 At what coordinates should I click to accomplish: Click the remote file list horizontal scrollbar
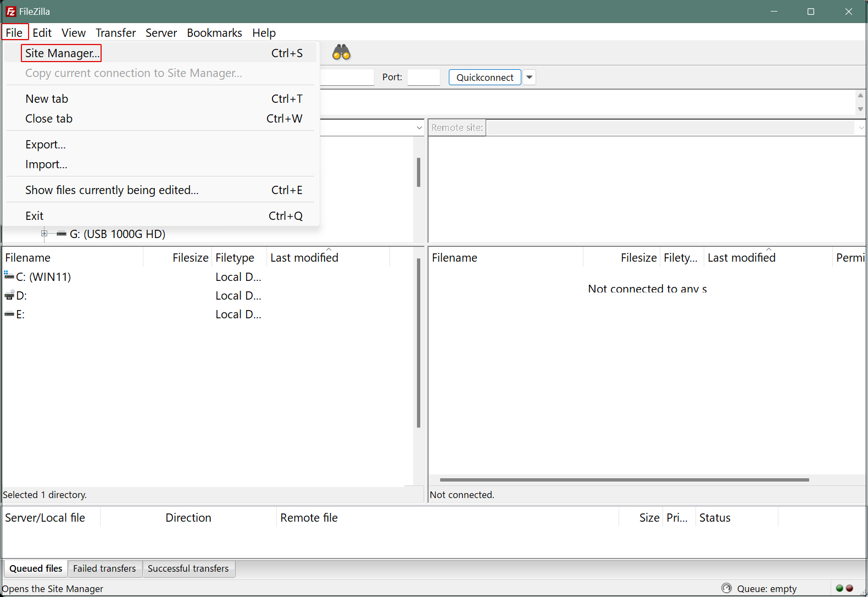[x=624, y=480]
